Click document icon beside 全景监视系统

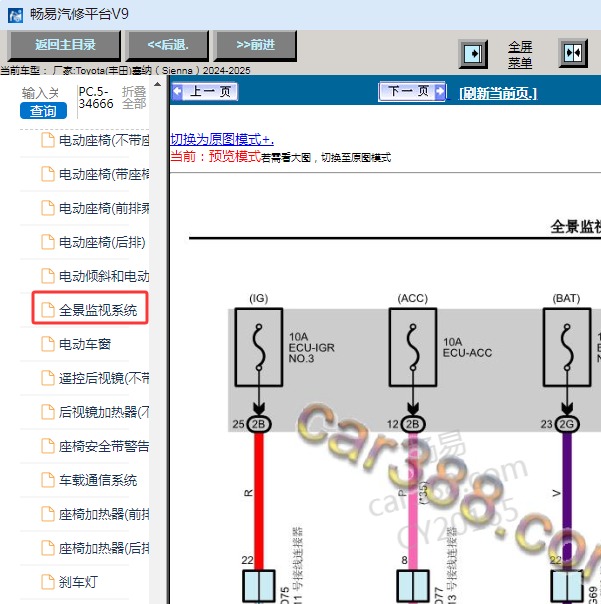tap(48, 310)
